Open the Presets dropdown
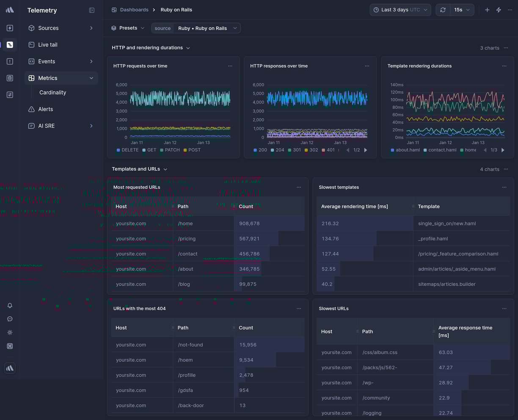 point(128,28)
